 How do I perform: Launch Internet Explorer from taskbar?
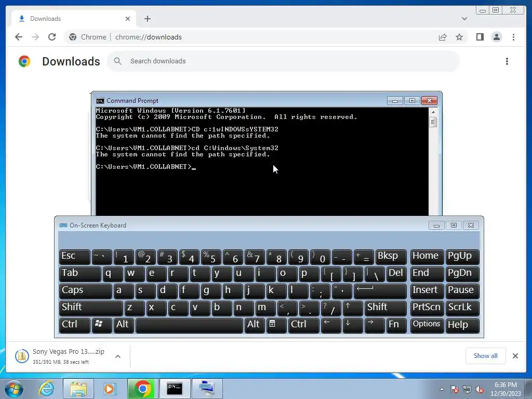click(46, 389)
